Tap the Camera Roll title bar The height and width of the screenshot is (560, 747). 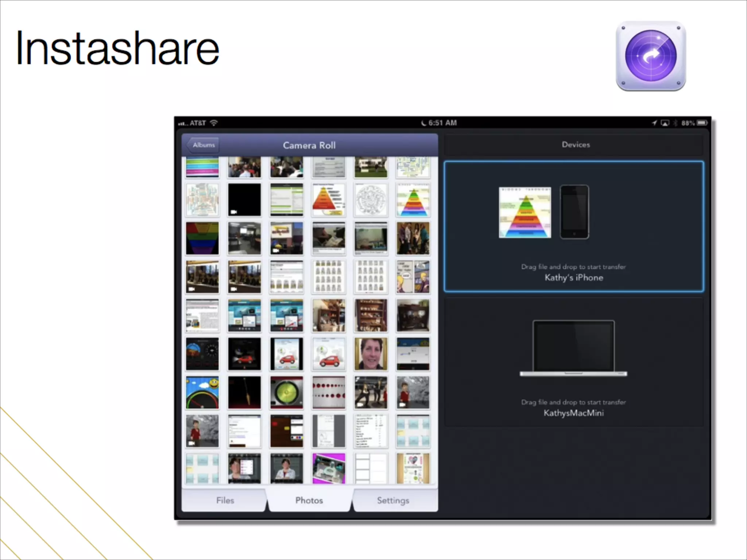point(309,145)
